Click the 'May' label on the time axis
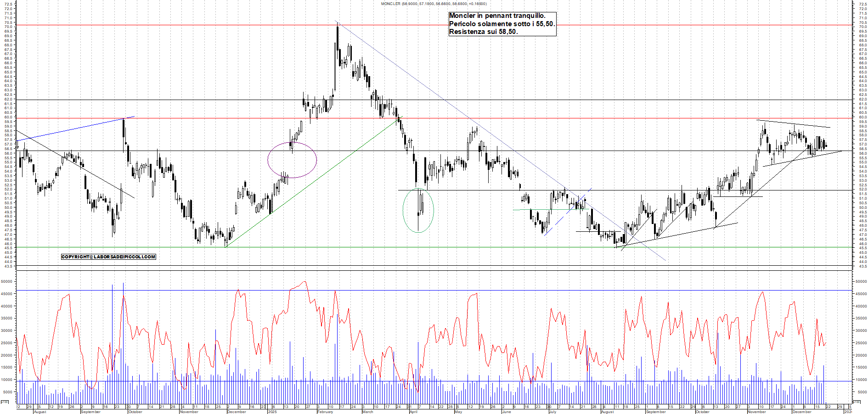868x414 pixels. pyautogui.click(x=458, y=412)
